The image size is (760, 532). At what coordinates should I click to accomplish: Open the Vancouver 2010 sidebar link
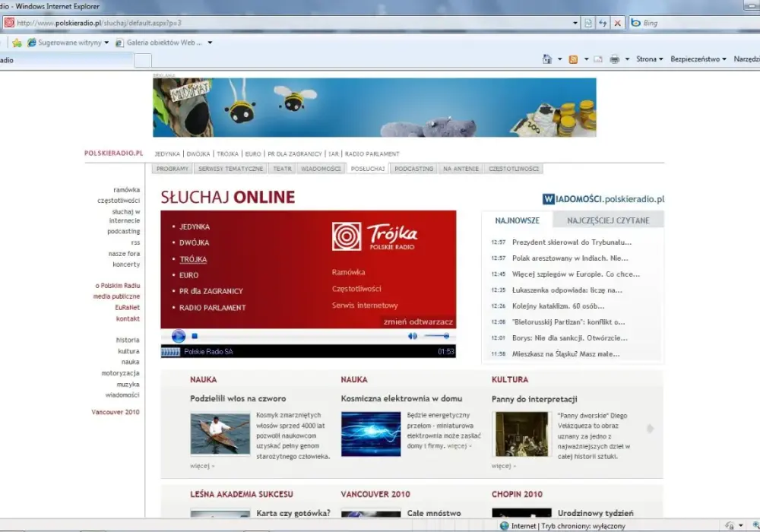click(x=116, y=413)
